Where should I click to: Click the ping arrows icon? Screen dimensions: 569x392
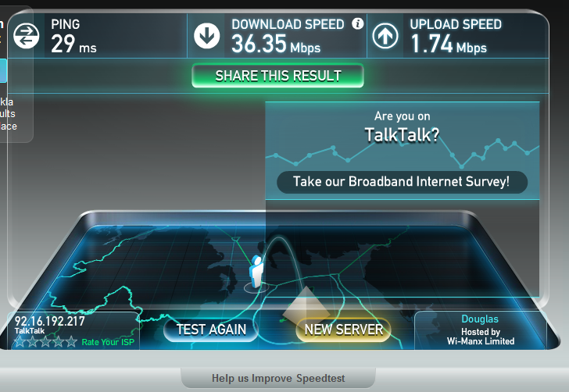pyautogui.click(x=26, y=36)
